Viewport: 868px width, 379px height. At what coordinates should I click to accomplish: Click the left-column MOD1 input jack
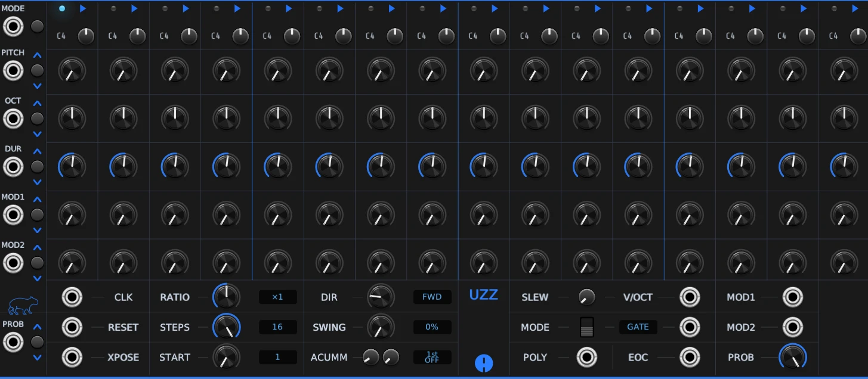click(13, 215)
